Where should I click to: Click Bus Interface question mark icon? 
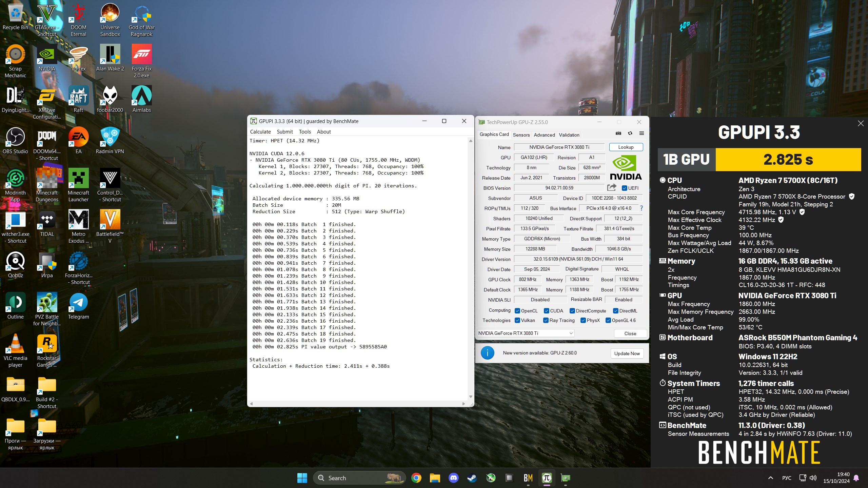pyautogui.click(x=641, y=208)
